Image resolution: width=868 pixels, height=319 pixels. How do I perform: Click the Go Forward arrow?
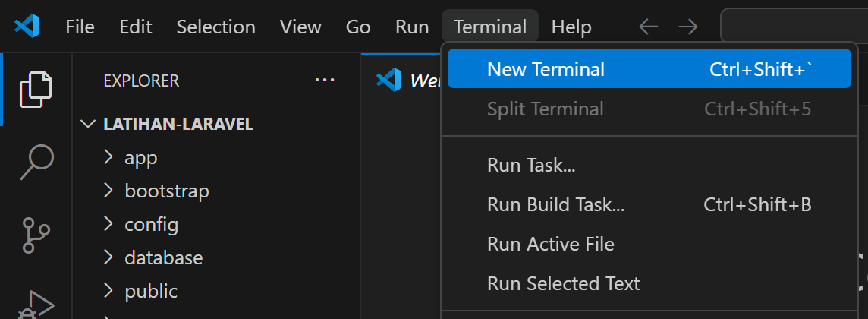coord(687,27)
